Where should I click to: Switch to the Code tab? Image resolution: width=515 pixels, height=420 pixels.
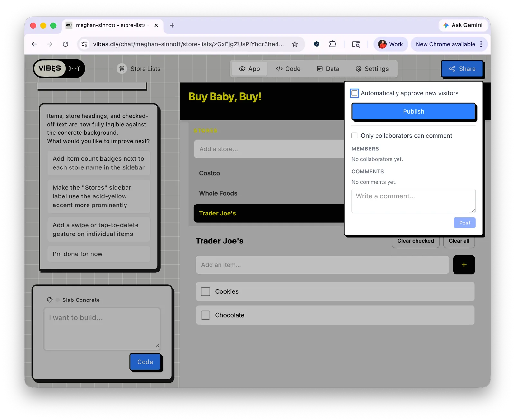click(x=288, y=69)
